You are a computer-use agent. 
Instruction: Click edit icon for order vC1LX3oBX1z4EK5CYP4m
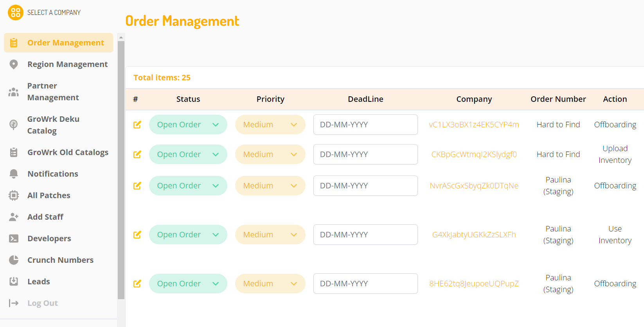pos(137,125)
